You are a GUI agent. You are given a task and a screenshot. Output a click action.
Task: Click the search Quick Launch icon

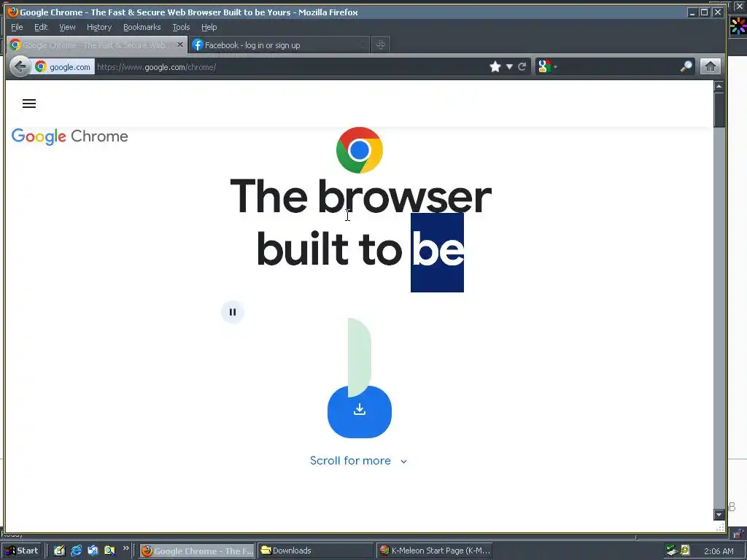pos(109,551)
